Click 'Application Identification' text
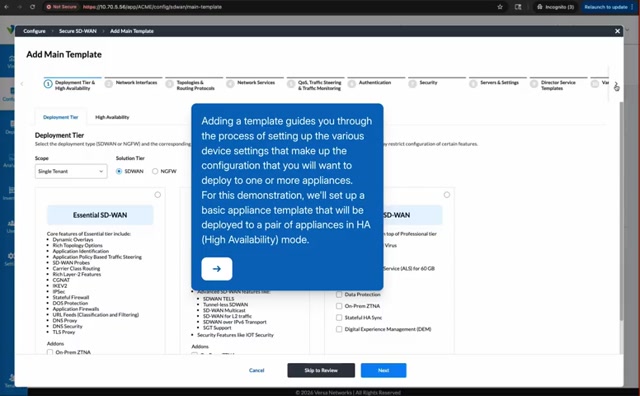Screen dimensions: 640x396 [x=81, y=251]
